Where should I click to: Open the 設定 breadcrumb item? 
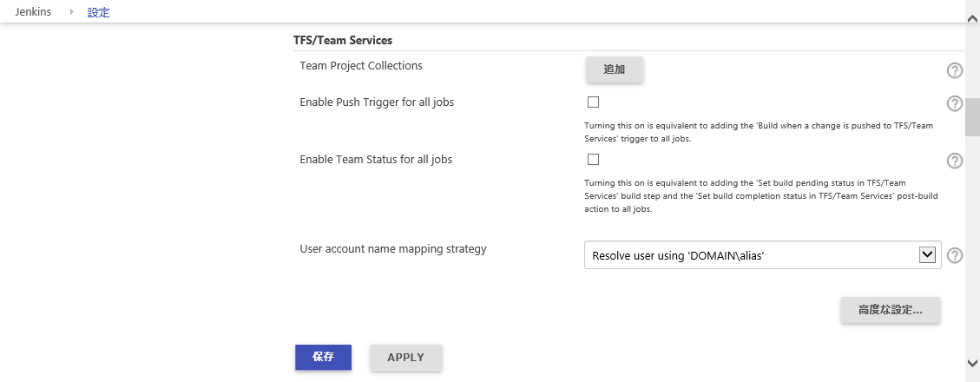tap(99, 12)
